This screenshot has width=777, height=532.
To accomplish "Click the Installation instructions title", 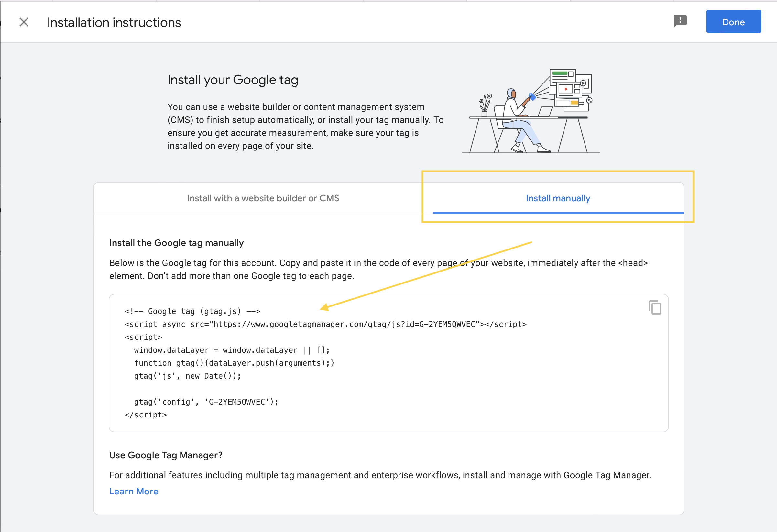I will pos(114,22).
